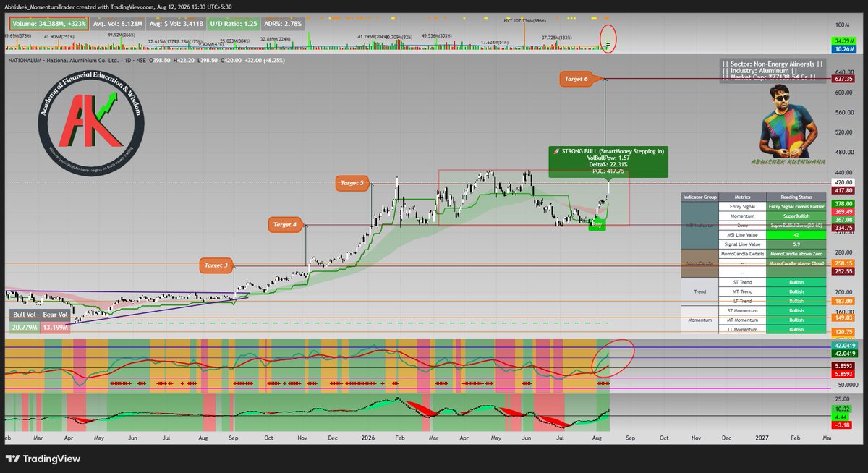Click the Volume 34.388M +323% label

pyautogui.click(x=48, y=23)
